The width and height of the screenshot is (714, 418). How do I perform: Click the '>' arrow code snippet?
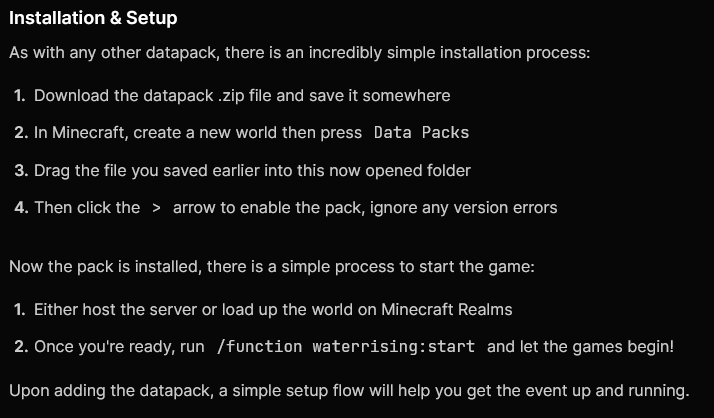coord(156,208)
